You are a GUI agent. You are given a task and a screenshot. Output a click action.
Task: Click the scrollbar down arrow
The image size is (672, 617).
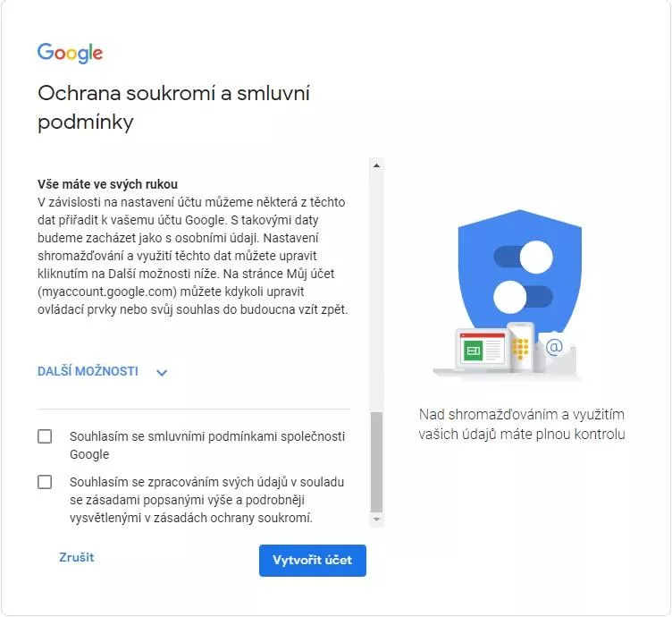376,520
